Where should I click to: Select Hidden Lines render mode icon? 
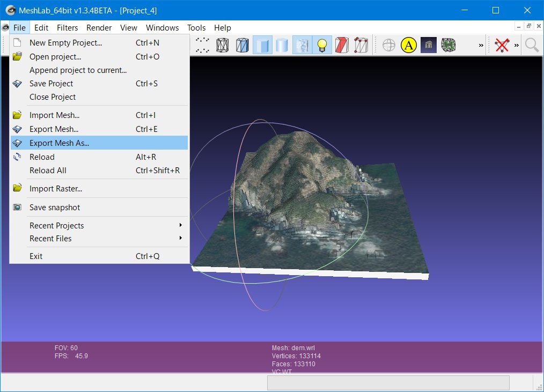coord(242,45)
